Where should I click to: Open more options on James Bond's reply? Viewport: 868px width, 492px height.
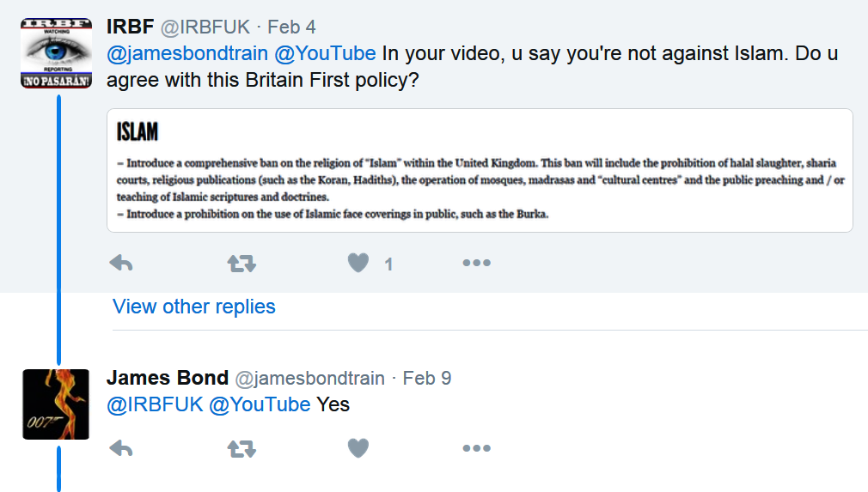click(476, 447)
